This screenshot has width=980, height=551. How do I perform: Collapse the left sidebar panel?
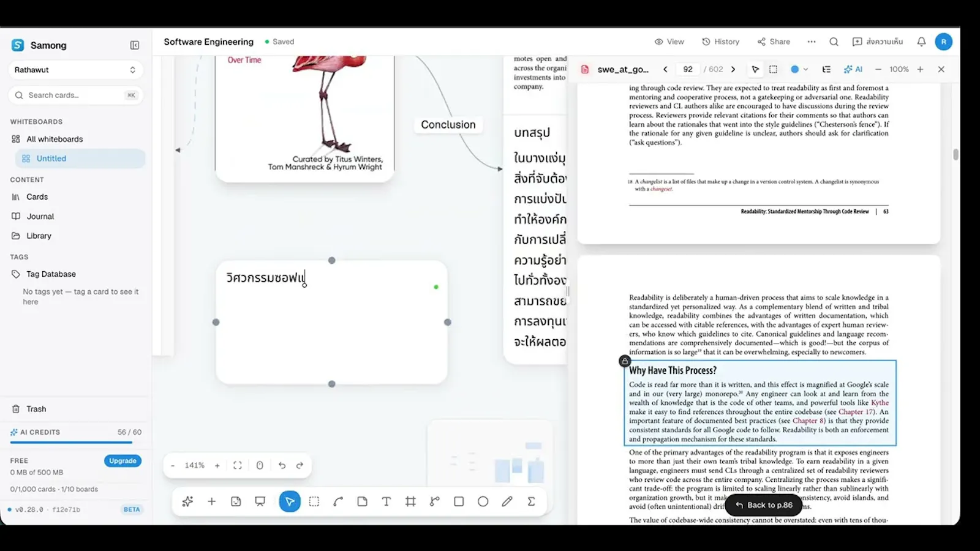135,45
